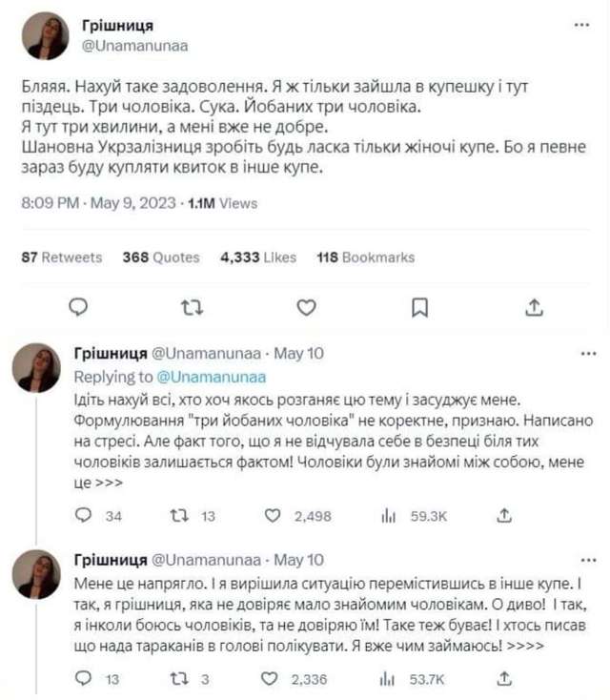Image resolution: width=610 pixels, height=700 pixels.
Task: Like the reply with 2,336 likes
Action: tap(273, 679)
